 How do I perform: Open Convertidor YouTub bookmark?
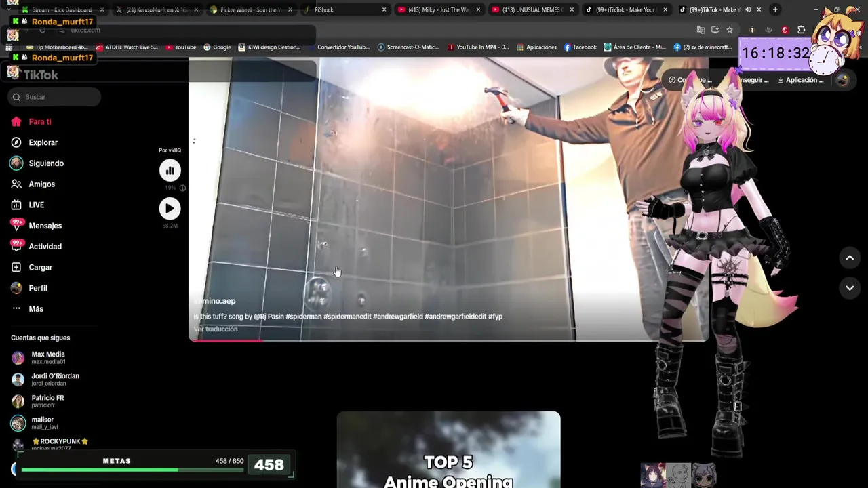[x=339, y=47]
